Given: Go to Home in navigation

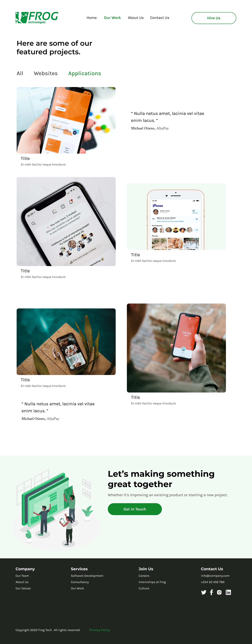Looking at the screenshot, I should [91, 18].
